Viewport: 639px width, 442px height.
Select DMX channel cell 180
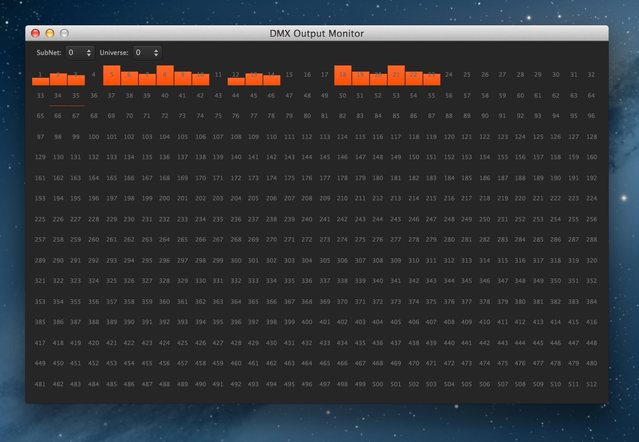point(378,178)
